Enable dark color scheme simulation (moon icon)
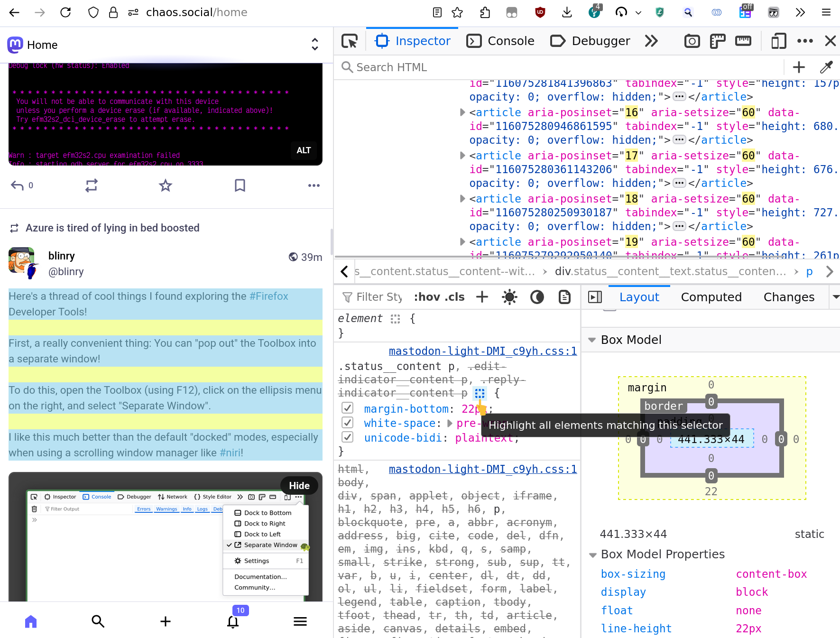This screenshot has width=840, height=638. pos(536,297)
